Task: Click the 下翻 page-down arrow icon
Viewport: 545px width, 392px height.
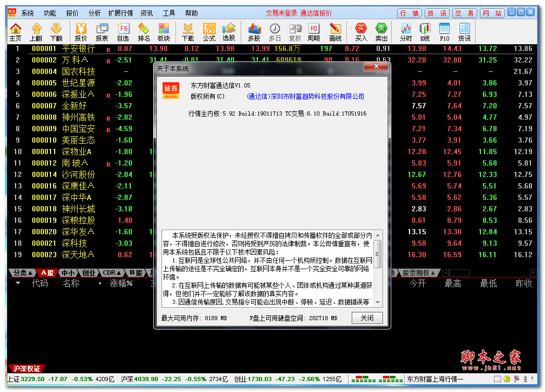Action: [x=56, y=32]
